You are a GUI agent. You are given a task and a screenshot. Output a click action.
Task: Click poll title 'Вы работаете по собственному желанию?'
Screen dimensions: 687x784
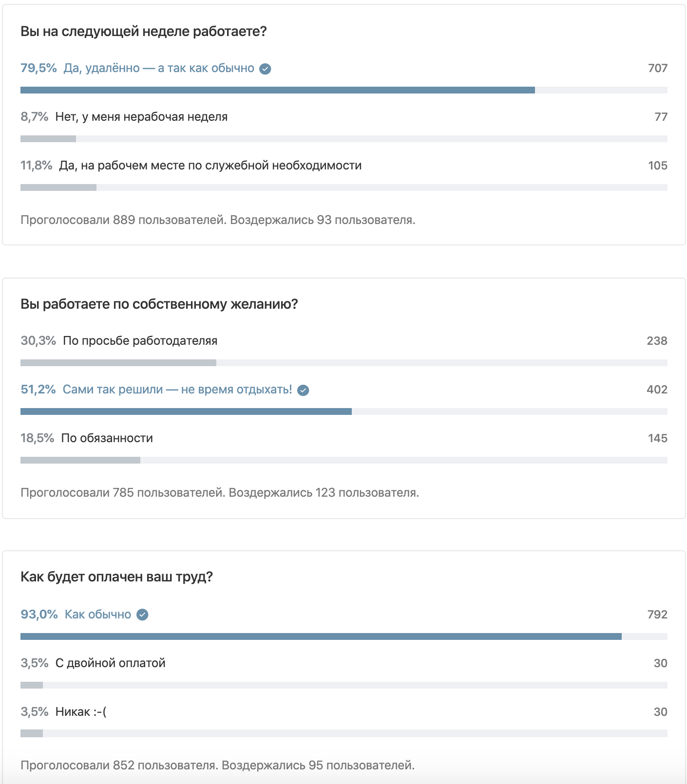(159, 304)
